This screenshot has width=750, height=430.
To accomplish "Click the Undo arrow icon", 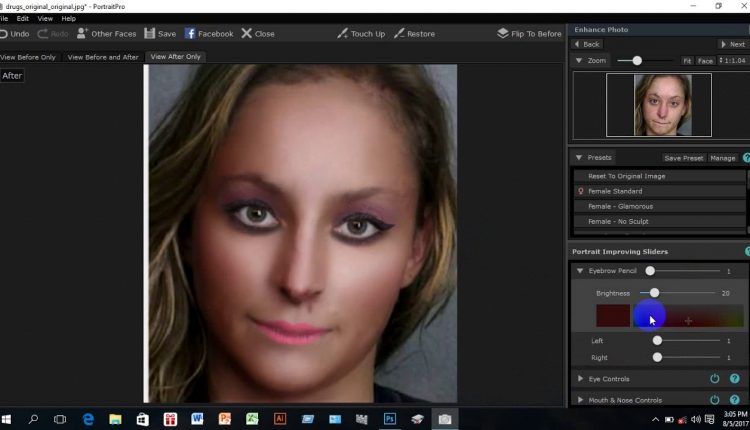I will [x=3, y=34].
